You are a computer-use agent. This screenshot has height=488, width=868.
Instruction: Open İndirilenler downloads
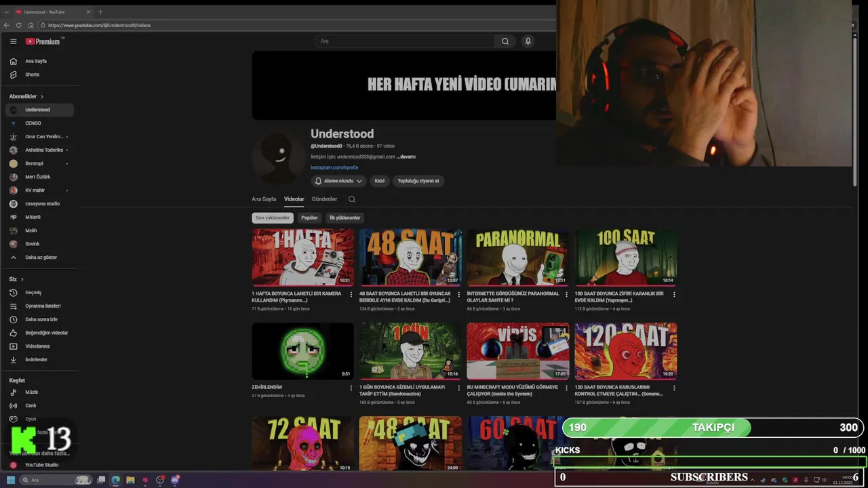click(40, 359)
